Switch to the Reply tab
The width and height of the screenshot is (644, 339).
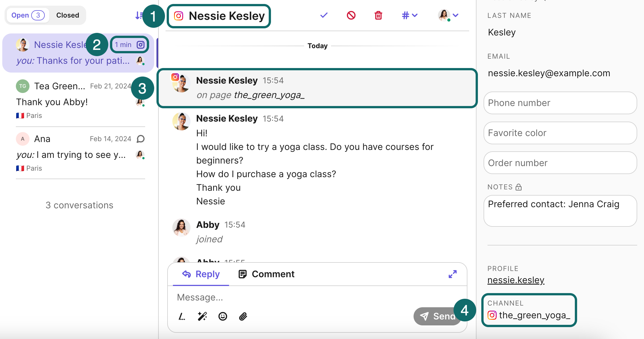point(201,274)
